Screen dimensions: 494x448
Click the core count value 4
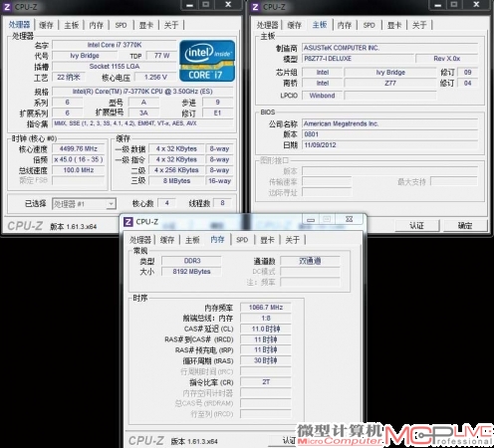[167, 203]
